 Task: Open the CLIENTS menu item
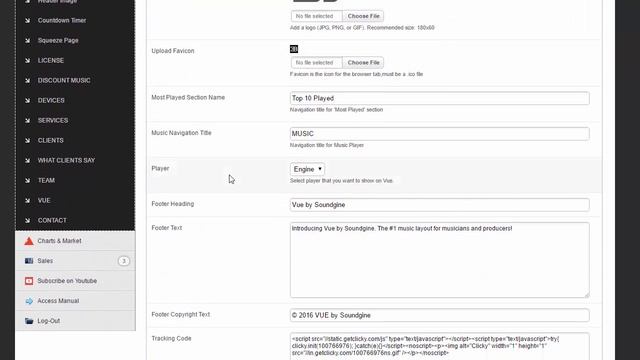click(51, 140)
